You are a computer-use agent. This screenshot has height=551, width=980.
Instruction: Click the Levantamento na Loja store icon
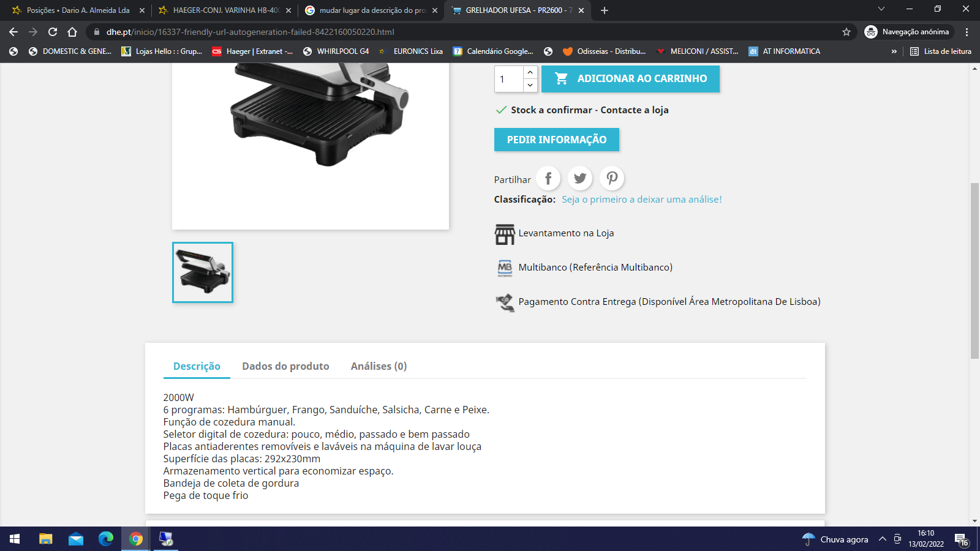coord(505,234)
